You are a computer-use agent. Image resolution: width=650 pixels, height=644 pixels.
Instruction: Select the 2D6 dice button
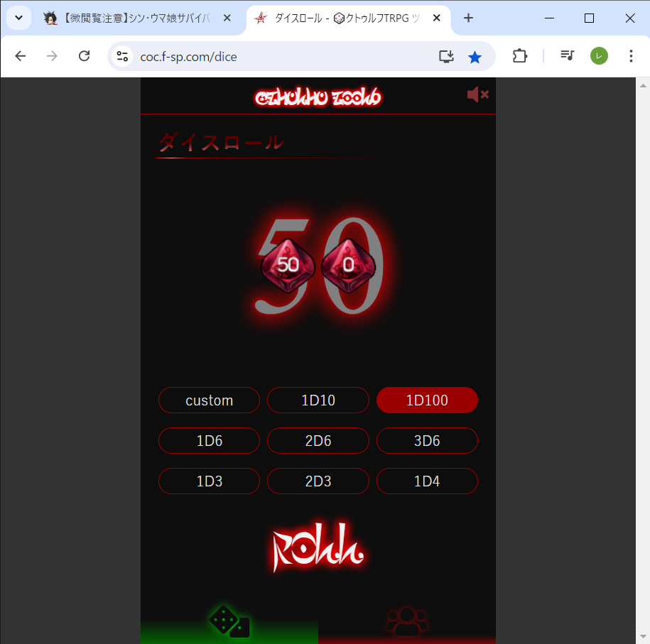(318, 440)
